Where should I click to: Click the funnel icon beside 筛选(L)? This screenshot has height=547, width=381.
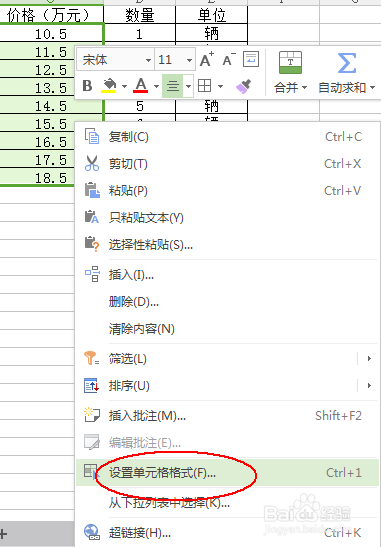point(92,358)
